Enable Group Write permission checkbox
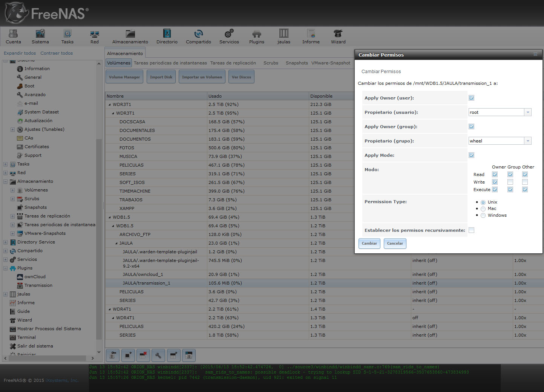Viewport: 544px width, 392px height. coord(510,182)
